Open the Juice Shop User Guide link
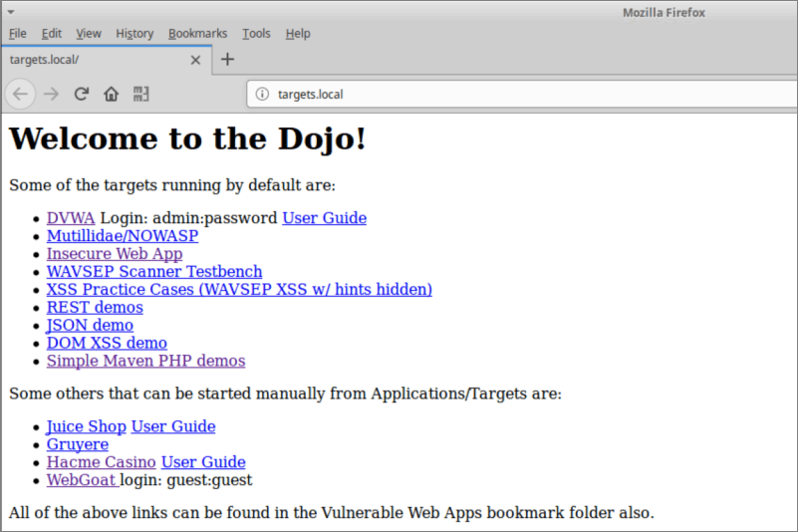Image resolution: width=798 pixels, height=532 pixels. [173, 426]
